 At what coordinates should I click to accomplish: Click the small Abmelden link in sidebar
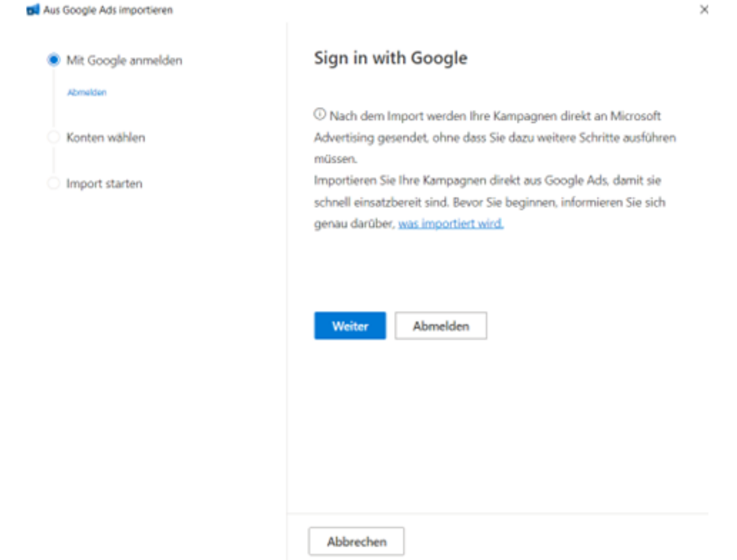87,92
